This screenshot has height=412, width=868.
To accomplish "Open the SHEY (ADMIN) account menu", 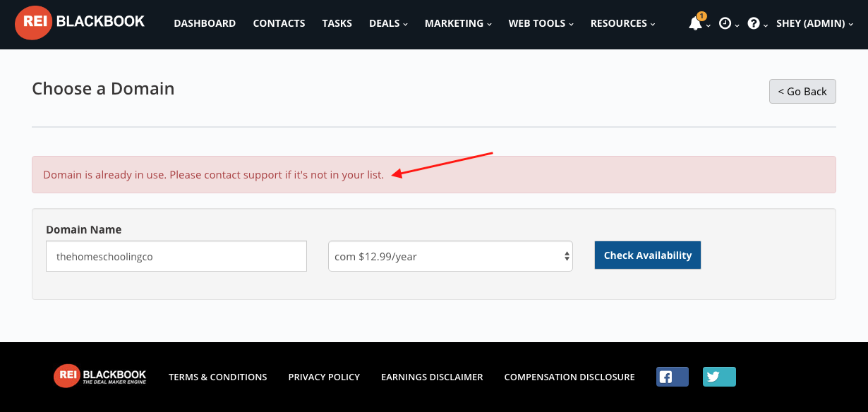I will [x=814, y=23].
